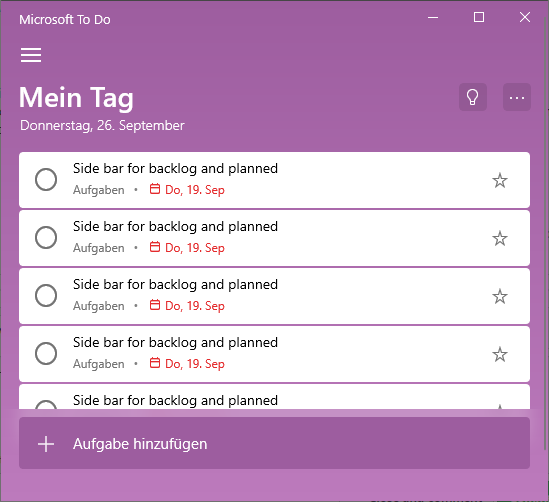Tick the second task's completion circle
The height and width of the screenshot is (502, 549).
(x=46, y=237)
